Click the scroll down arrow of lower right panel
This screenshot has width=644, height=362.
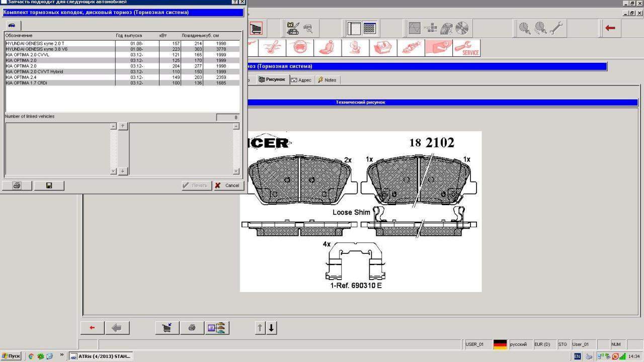(x=236, y=171)
